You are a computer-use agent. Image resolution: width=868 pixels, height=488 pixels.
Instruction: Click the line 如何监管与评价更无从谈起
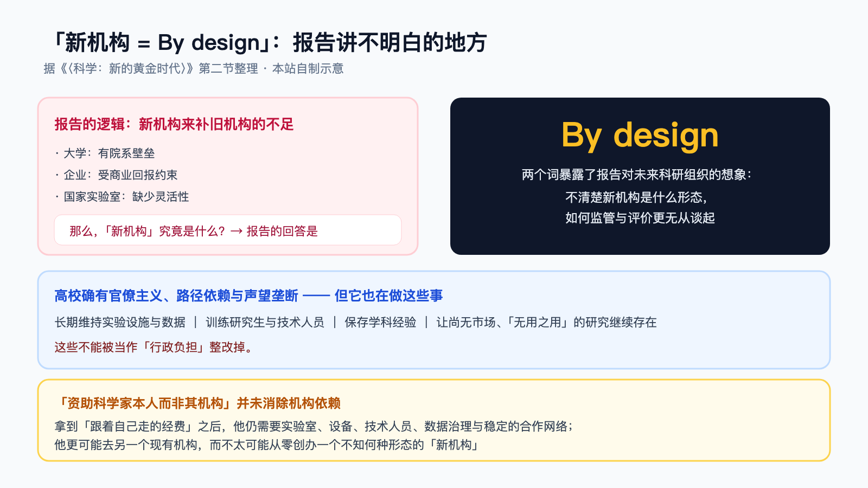point(640,218)
